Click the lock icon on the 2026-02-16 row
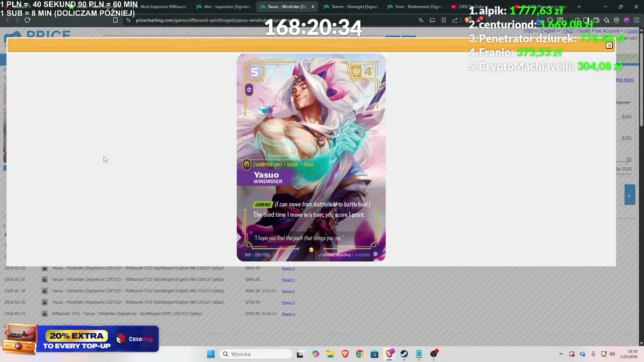 [44, 302]
